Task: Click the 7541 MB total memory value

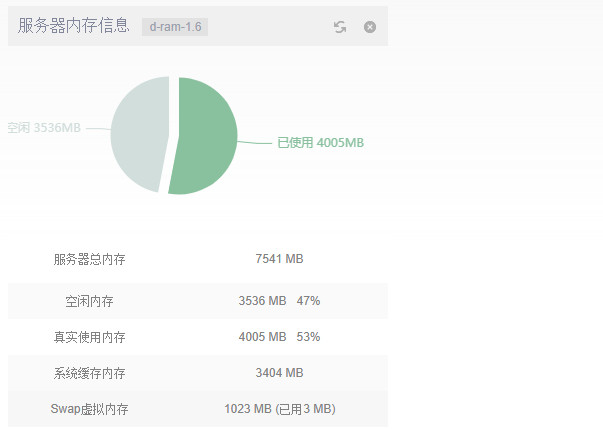Action: 279,259
